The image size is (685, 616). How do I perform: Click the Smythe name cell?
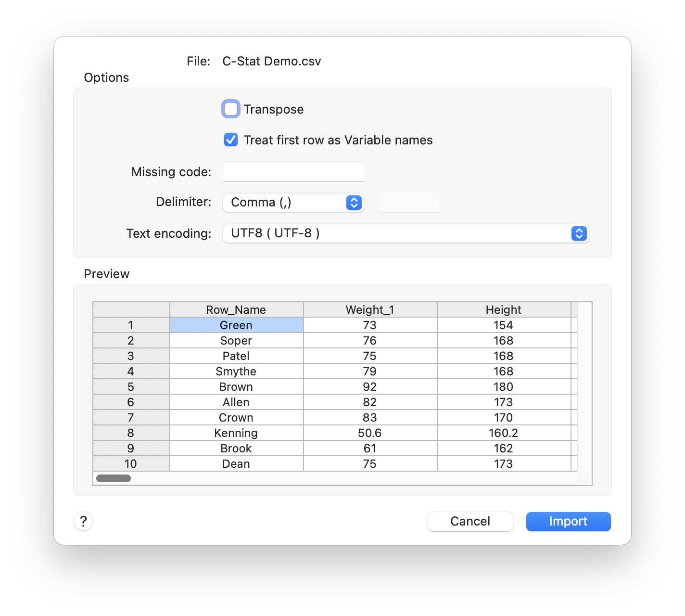pyautogui.click(x=236, y=372)
